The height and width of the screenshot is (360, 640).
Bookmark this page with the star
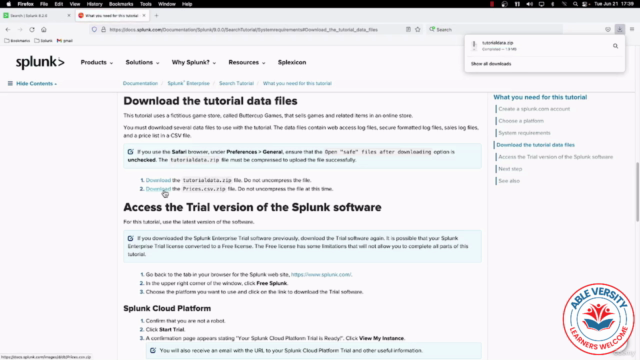tap(418, 29)
